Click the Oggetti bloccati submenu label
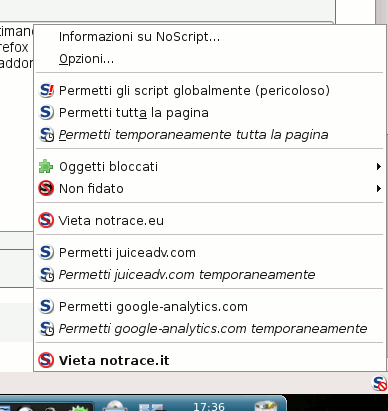The width and height of the screenshot is (388, 411). (108, 167)
